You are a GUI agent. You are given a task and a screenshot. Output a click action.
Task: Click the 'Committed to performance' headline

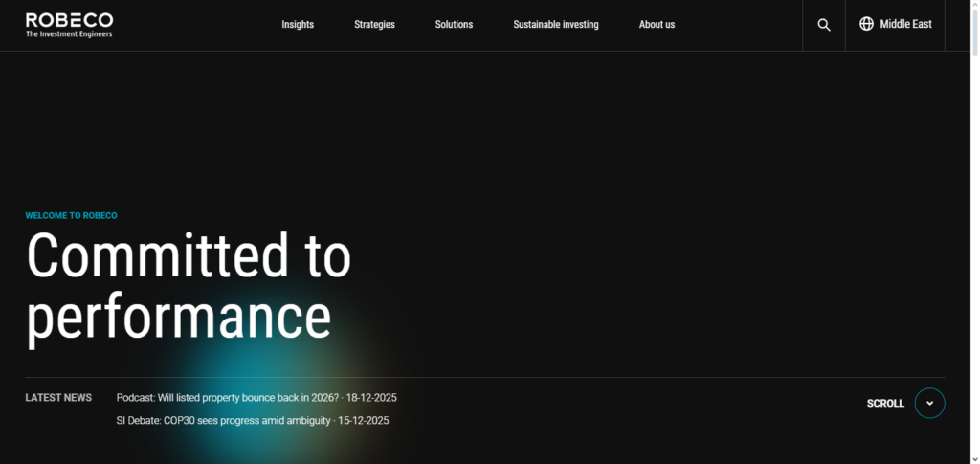point(189,286)
